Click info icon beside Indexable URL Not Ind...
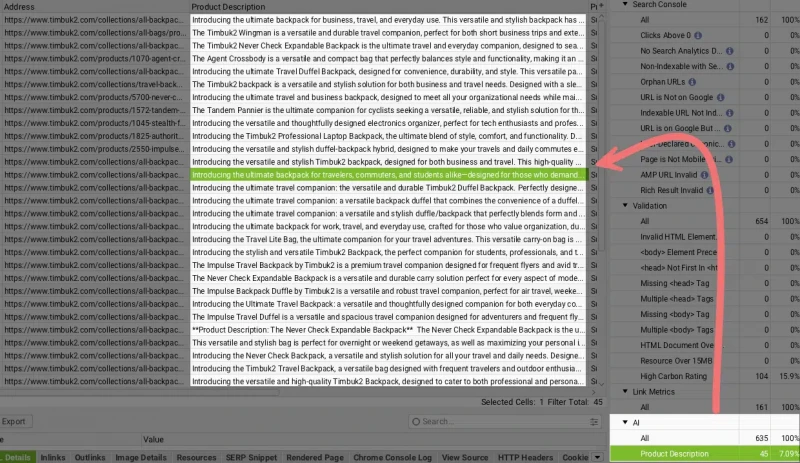This screenshot has height=463, width=800. click(730, 113)
